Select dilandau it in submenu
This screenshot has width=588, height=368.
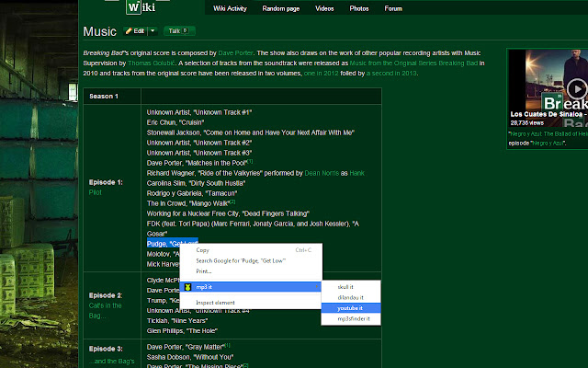click(x=351, y=297)
